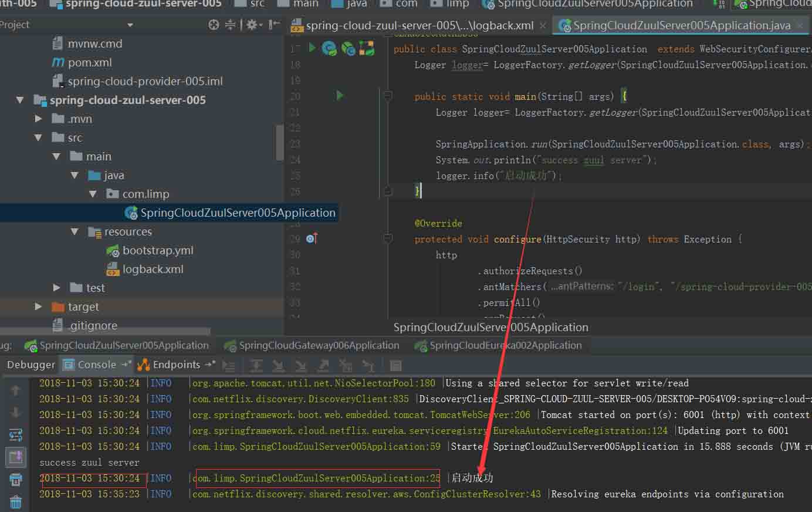Open bootstrap.yml in the project tree
Viewport: 812px width, 512px height.
pyautogui.click(x=157, y=251)
